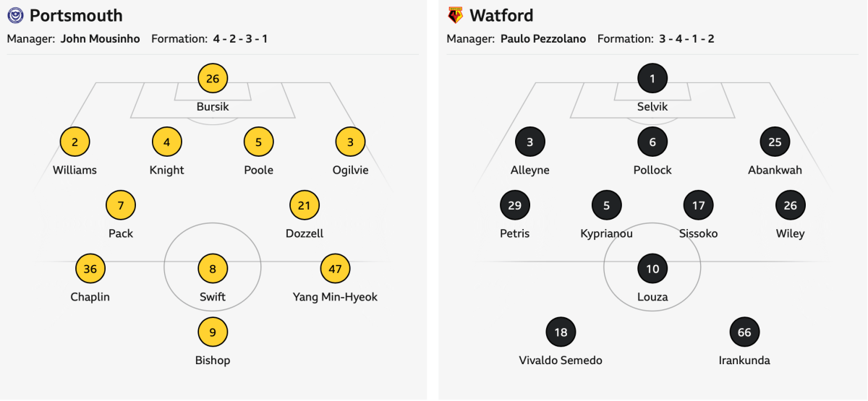The height and width of the screenshot is (401, 868).
Task: Click Portsmouth's 4-2-3-1 formation text
Action: click(x=240, y=39)
